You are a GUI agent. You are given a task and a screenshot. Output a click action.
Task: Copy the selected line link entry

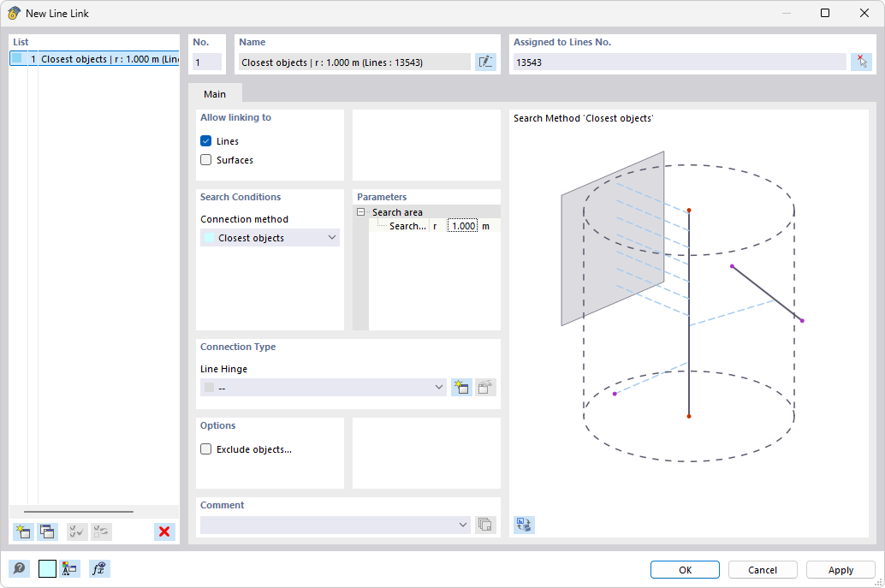(48, 532)
